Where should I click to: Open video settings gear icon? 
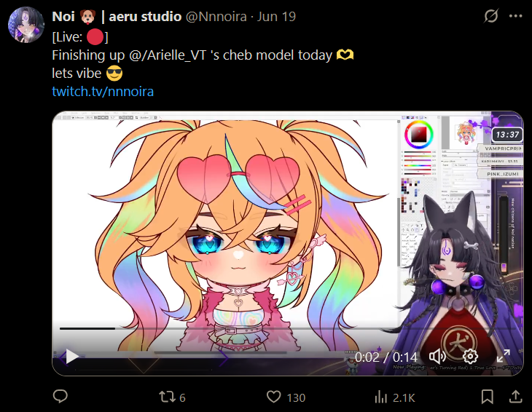[470, 357]
